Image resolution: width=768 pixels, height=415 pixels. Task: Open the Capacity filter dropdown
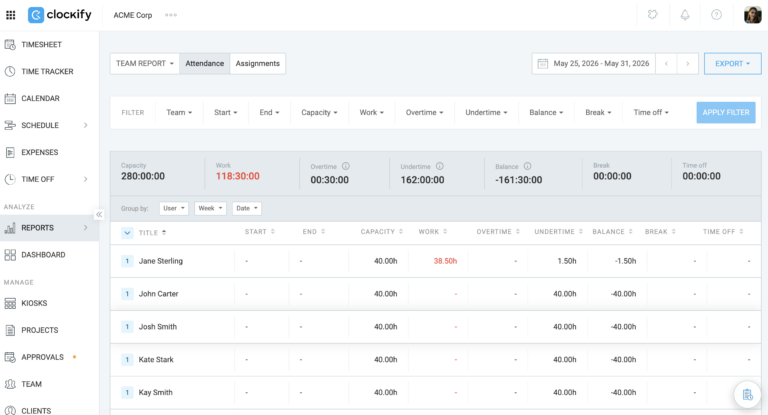click(x=319, y=113)
